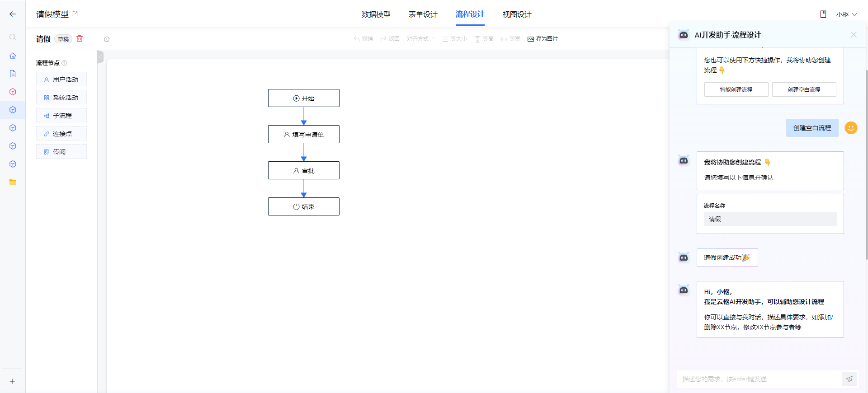This screenshot has width=868, height=393.
Task: Click the sent 创建空白流程 chat bubble
Action: (x=812, y=128)
